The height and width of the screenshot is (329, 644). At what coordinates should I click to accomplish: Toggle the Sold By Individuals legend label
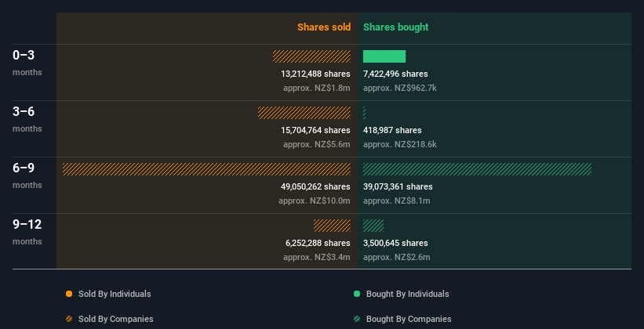pyautogui.click(x=115, y=294)
